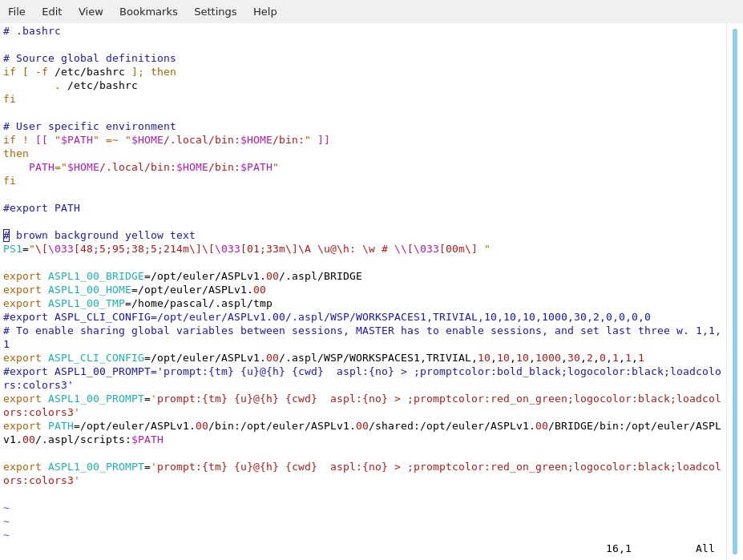The height and width of the screenshot is (560, 743).
Task: Open the Settings menu
Action: [215, 11]
